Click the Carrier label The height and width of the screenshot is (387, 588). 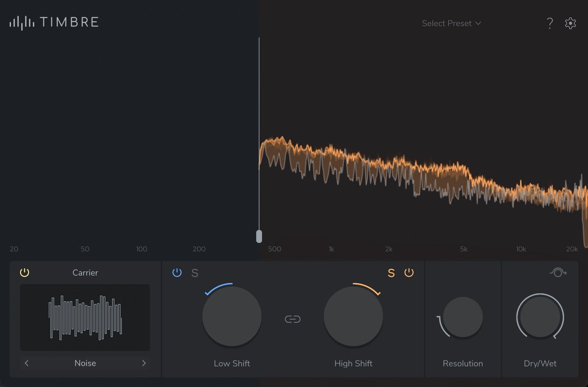tap(85, 272)
